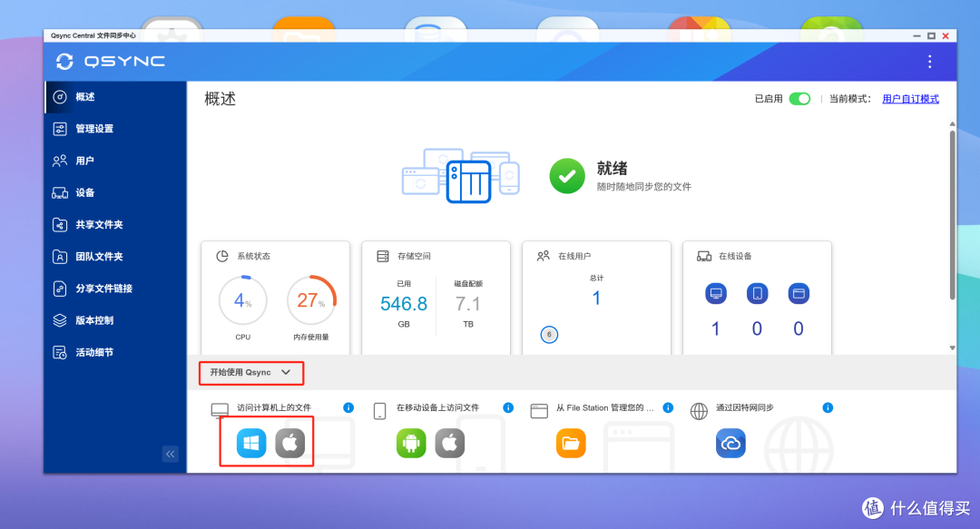Viewport: 980px width, 529px height.
Task: Click the 设备 devices icon in sidebar
Action: (x=60, y=192)
